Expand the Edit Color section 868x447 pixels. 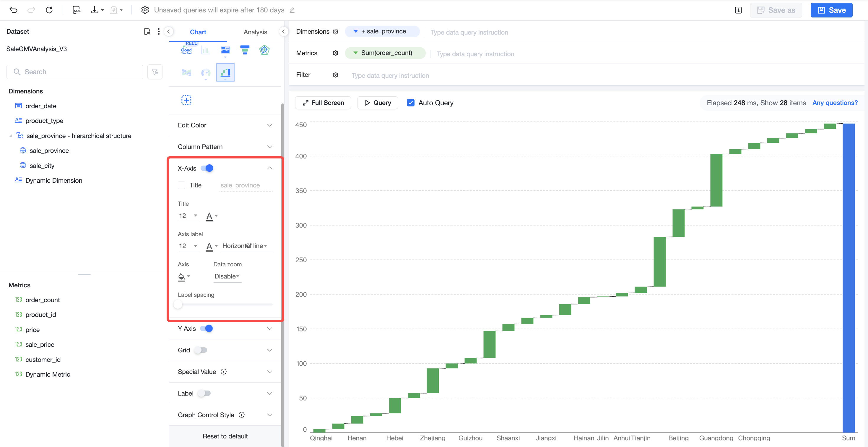pyautogui.click(x=225, y=125)
